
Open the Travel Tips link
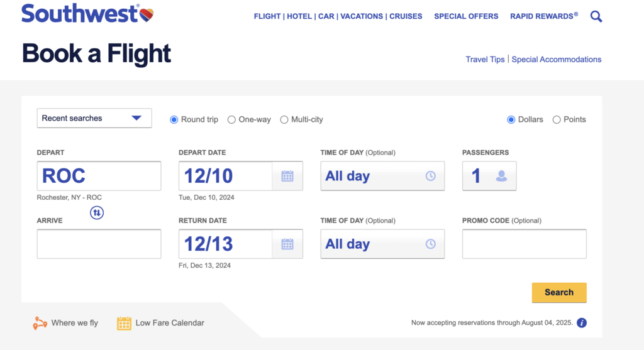pos(485,60)
